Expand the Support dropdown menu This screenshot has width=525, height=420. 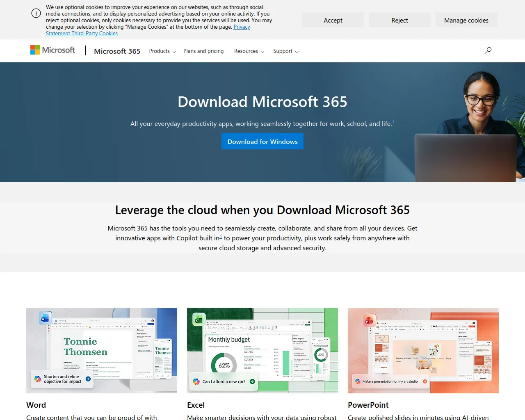pos(286,51)
